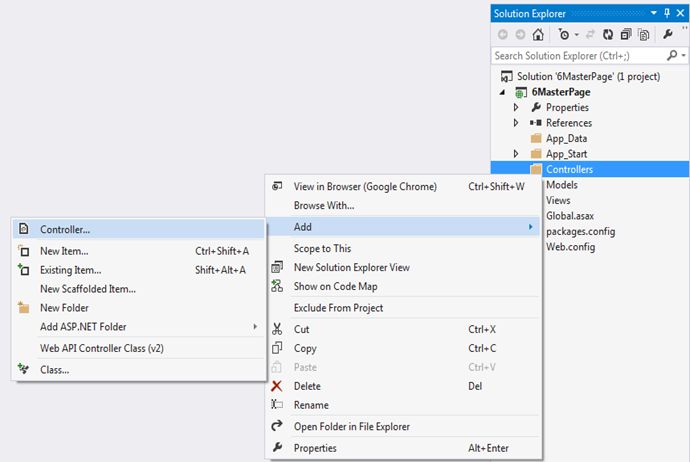Select the Controllers folder
This screenshot has width=690, height=462.
tap(569, 169)
